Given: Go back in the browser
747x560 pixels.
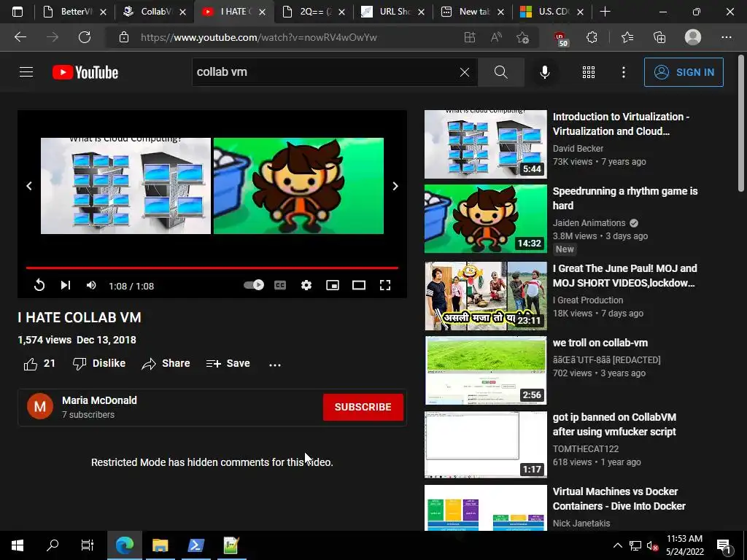Looking at the screenshot, I should 20,37.
